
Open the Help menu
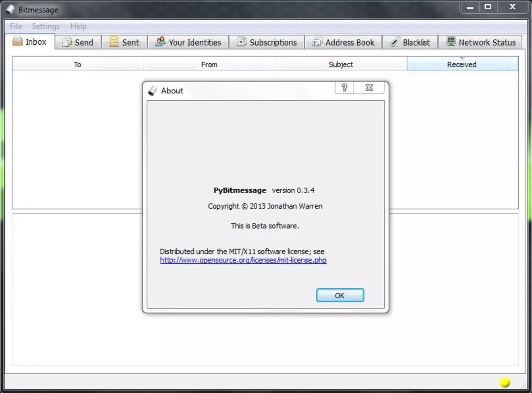(79, 26)
